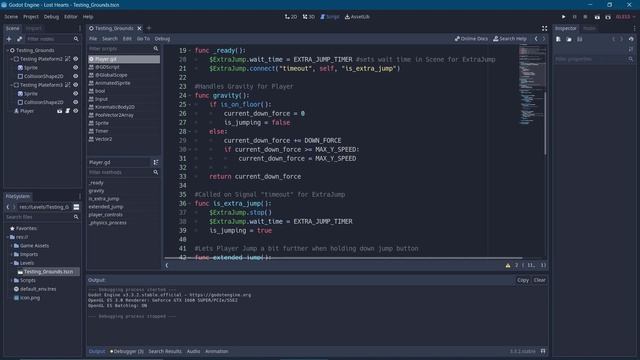The width and height of the screenshot is (640, 360).
Task: Toggle visibility of Player node
Action: coord(76,111)
